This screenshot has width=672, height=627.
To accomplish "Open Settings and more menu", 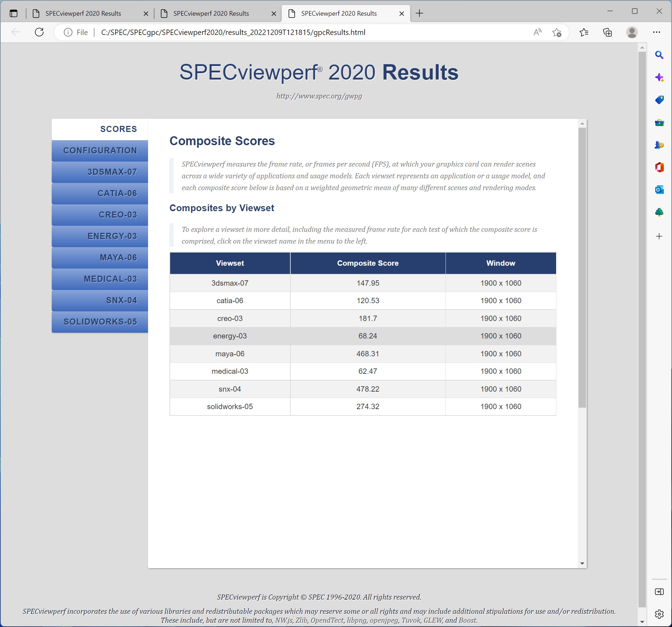I will [x=657, y=32].
